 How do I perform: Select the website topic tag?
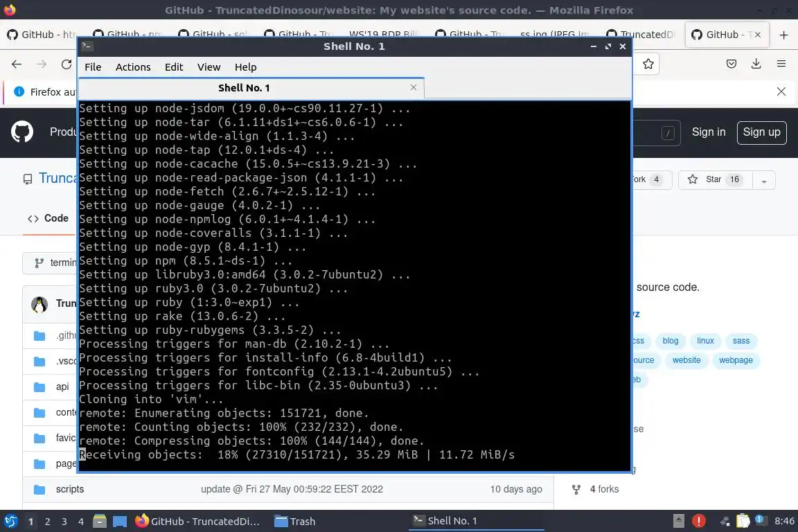[x=686, y=360]
